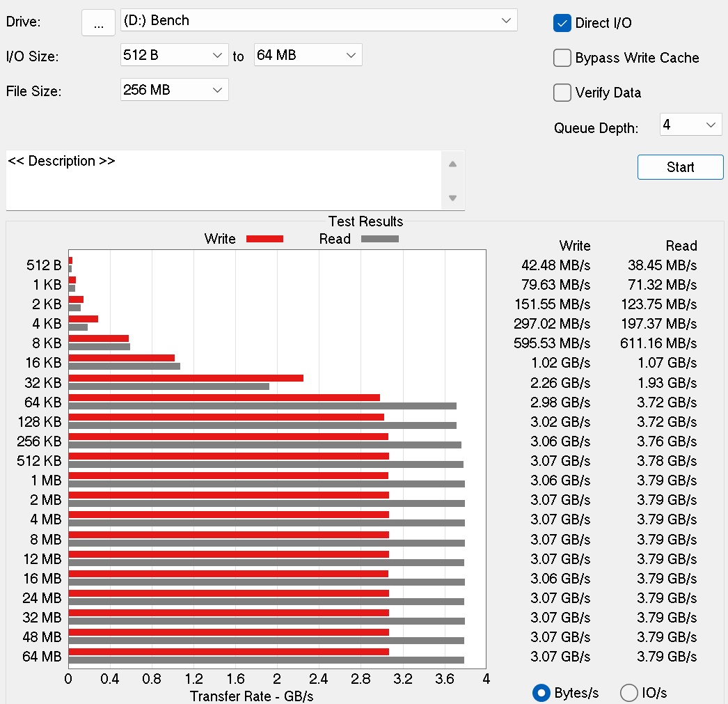The image size is (728, 704).
Task: Open the Drive dropdown showing (D:) Bench
Action: [x=318, y=20]
